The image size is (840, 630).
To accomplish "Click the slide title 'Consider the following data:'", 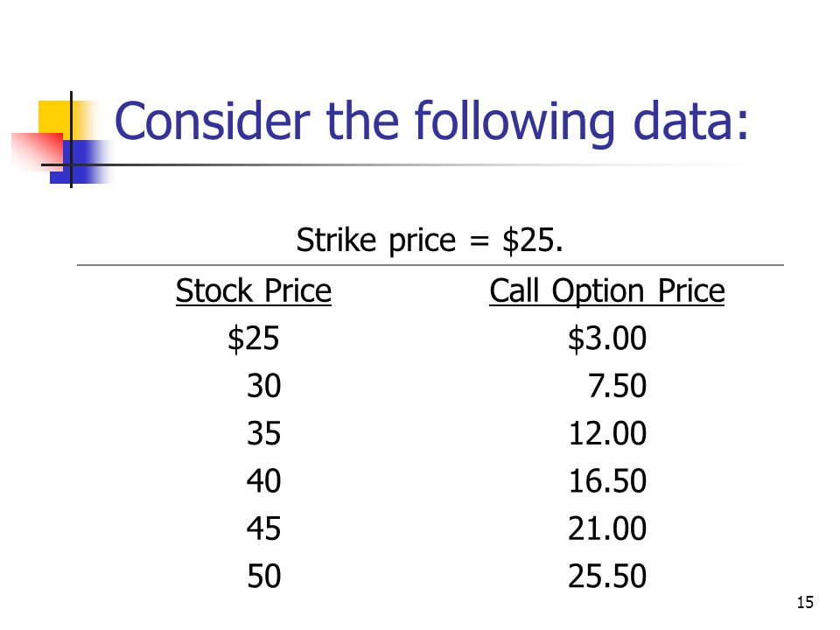I will coord(431,122).
